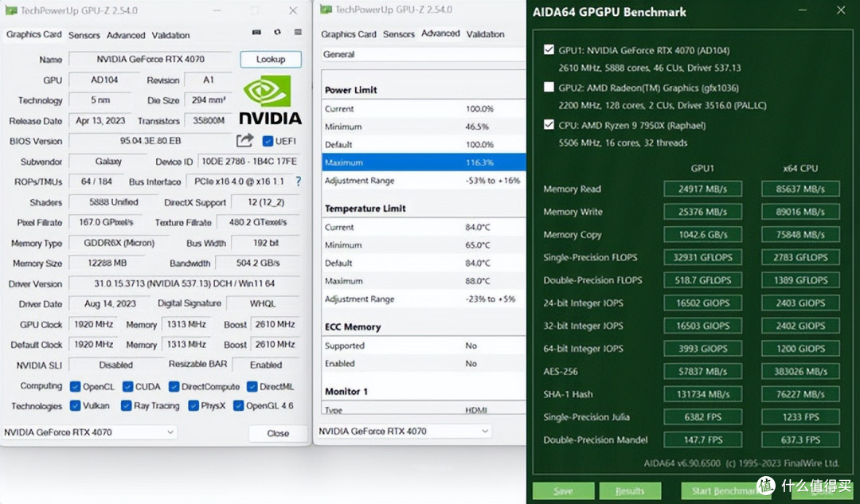This screenshot has width=860, height=504.
Task: Click the BIOS export share icon
Action: click(244, 140)
